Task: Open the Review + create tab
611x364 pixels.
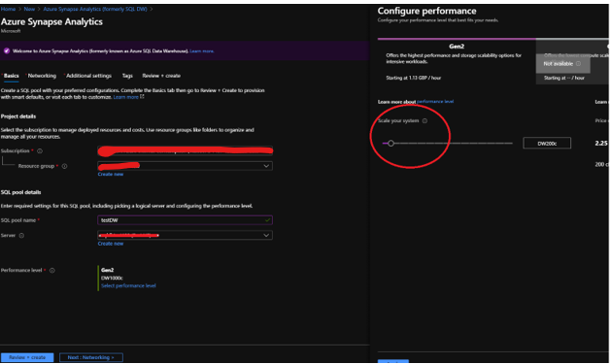Action: (x=161, y=76)
